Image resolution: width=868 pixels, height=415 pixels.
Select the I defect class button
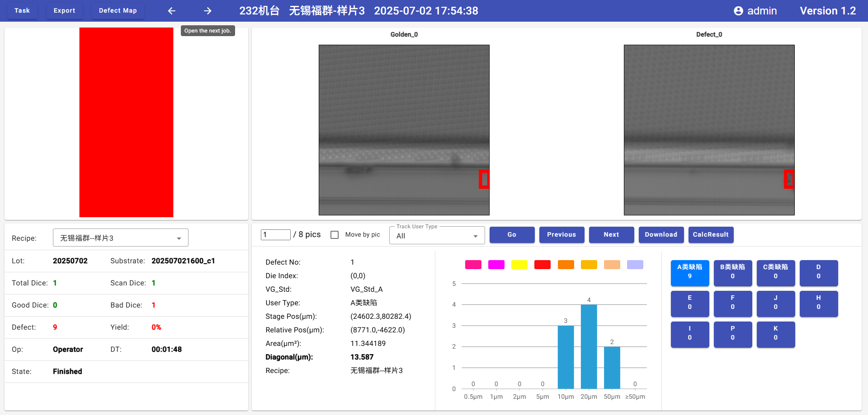[690, 334]
